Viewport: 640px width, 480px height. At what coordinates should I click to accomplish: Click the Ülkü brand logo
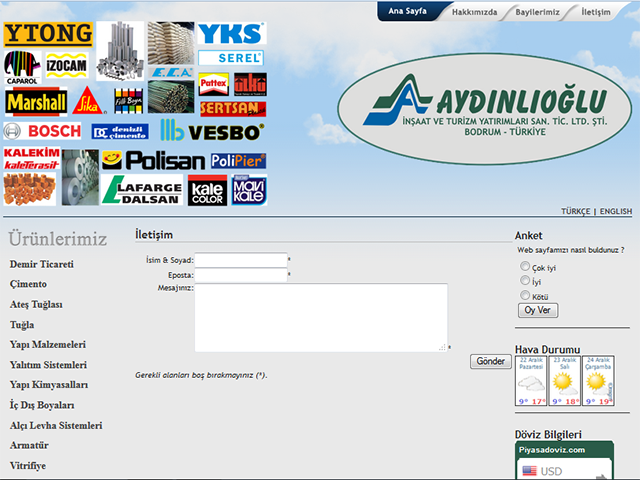click(x=250, y=84)
